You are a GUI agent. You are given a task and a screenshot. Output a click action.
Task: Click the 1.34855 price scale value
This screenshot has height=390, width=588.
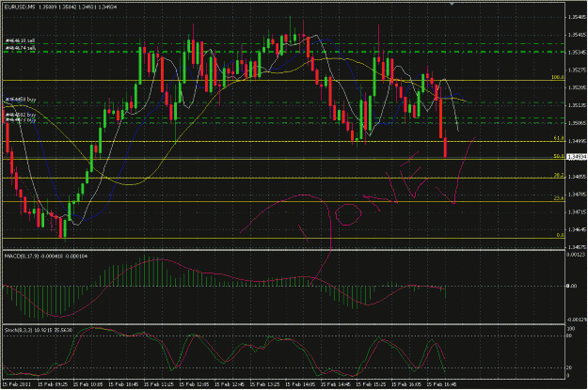577,177
